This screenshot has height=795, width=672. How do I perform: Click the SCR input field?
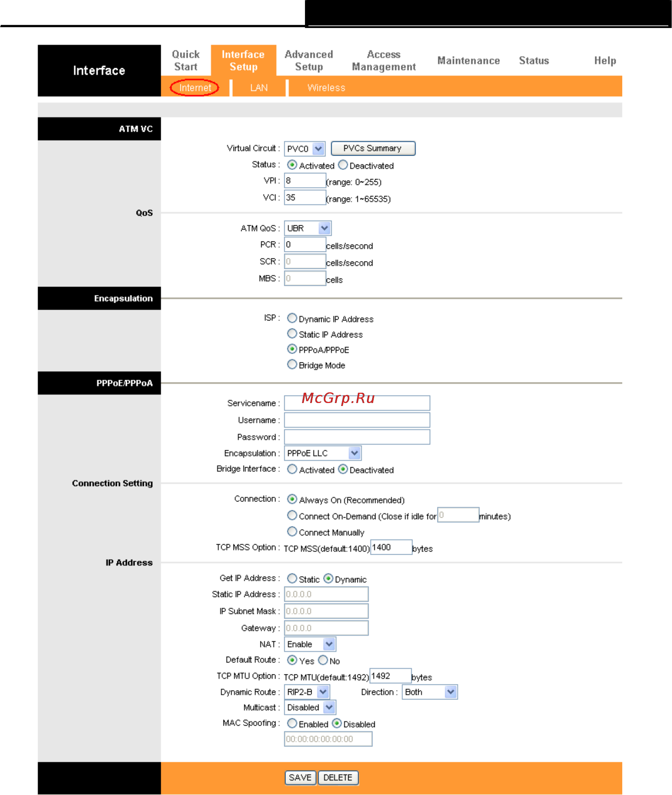point(305,261)
